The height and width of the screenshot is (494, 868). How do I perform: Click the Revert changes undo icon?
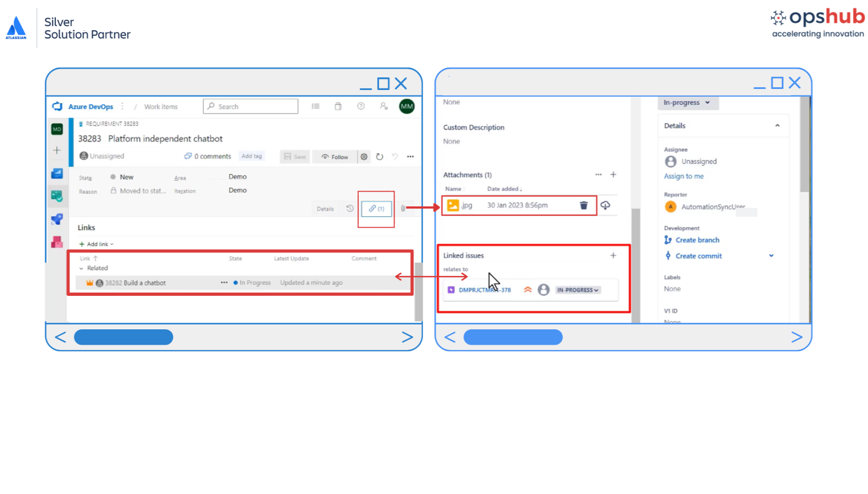tap(394, 156)
